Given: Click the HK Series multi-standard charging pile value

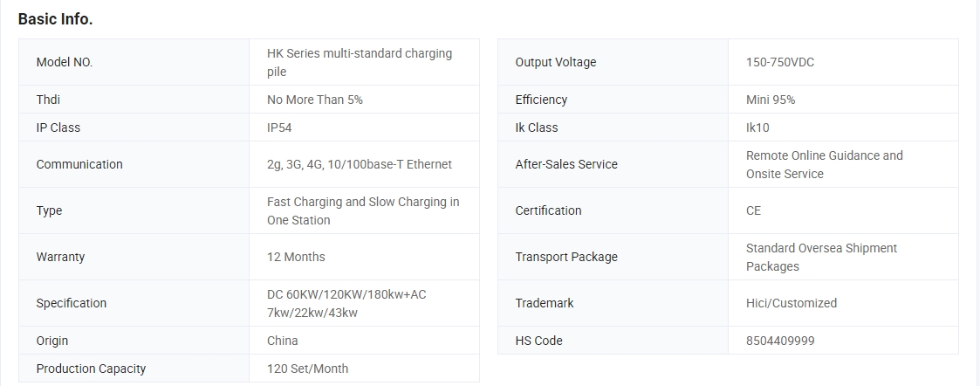Looking at the screenshot, I should pos(360,63).
